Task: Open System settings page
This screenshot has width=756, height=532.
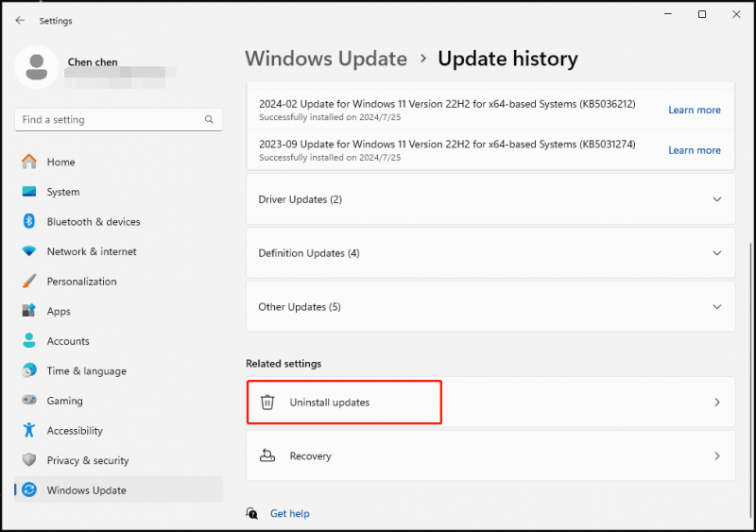Action: point(119,192)
